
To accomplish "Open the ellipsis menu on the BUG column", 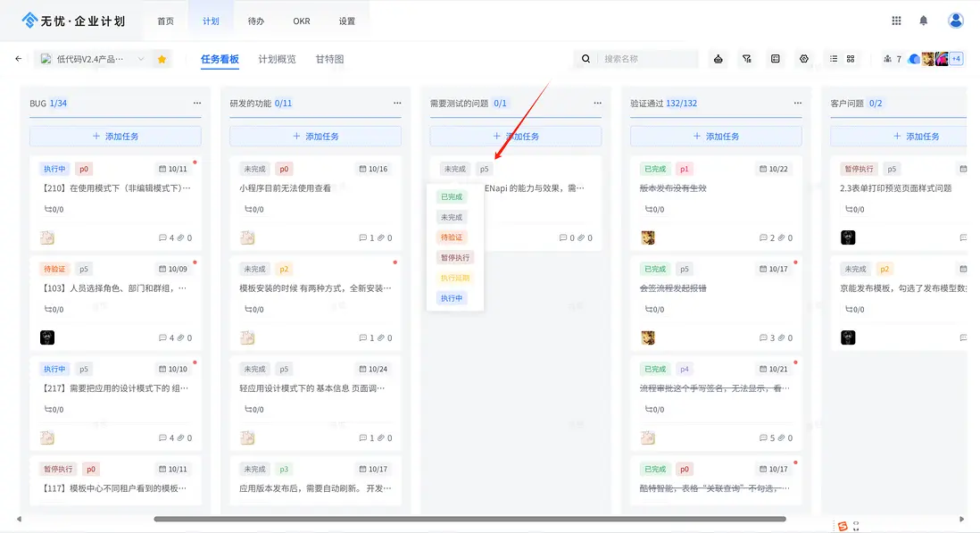I will (195, 103).
